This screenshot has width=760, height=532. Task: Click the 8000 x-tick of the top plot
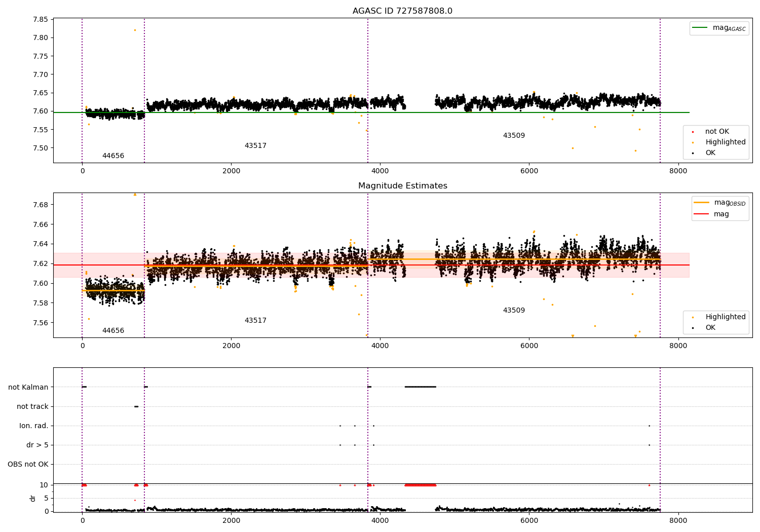pos(678,171)
